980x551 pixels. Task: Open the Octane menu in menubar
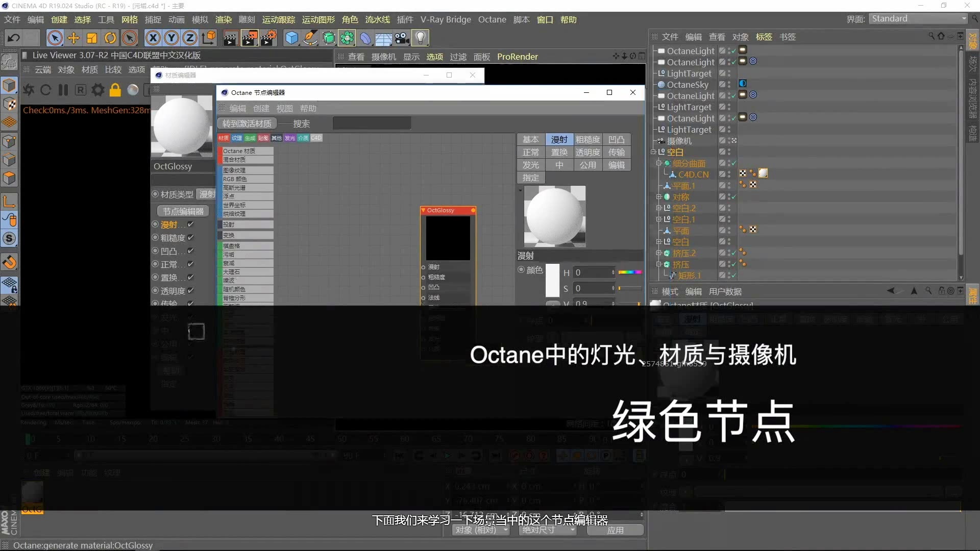coord(492,19)
